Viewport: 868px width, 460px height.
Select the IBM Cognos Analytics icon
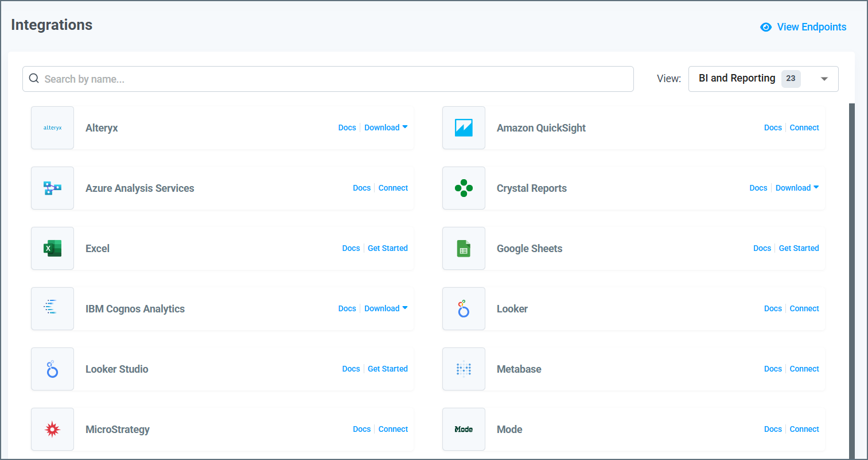[x=52, y=308]
